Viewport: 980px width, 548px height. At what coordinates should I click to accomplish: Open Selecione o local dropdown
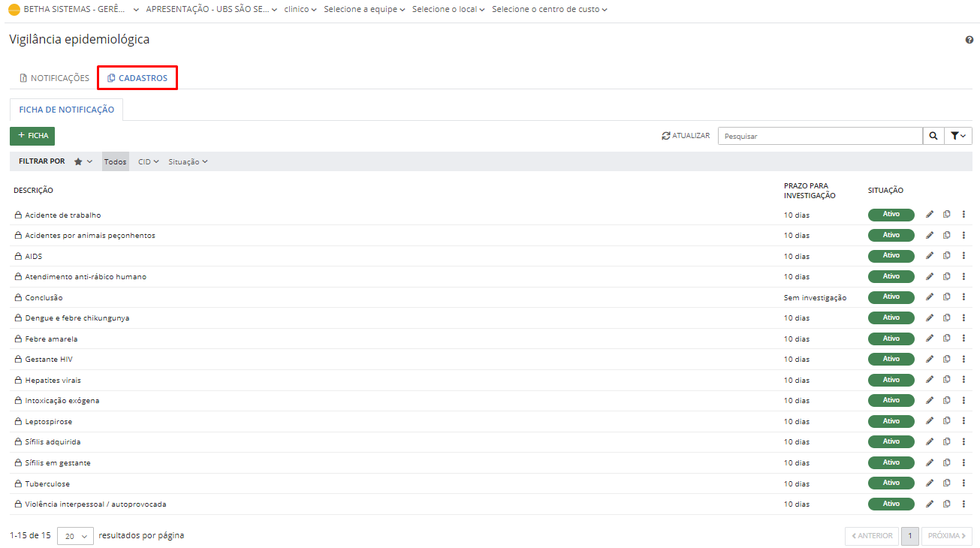[x=448, y=10]
